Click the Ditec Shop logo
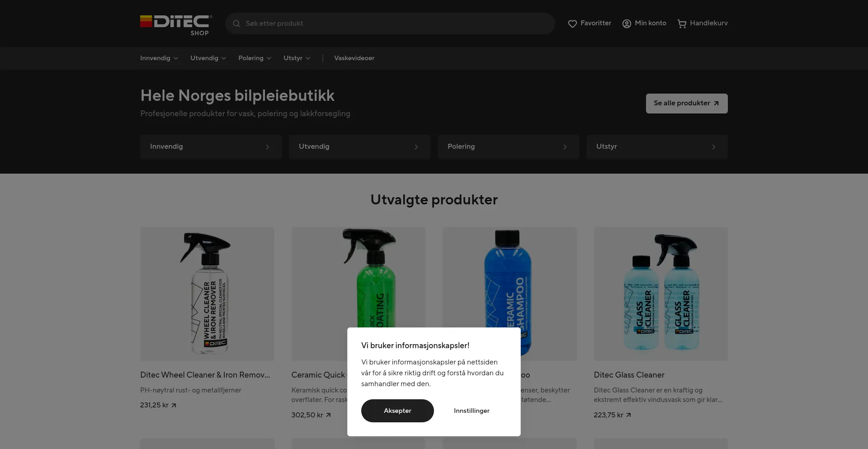Viewport: 868px width, 449px height. (176, 25)
